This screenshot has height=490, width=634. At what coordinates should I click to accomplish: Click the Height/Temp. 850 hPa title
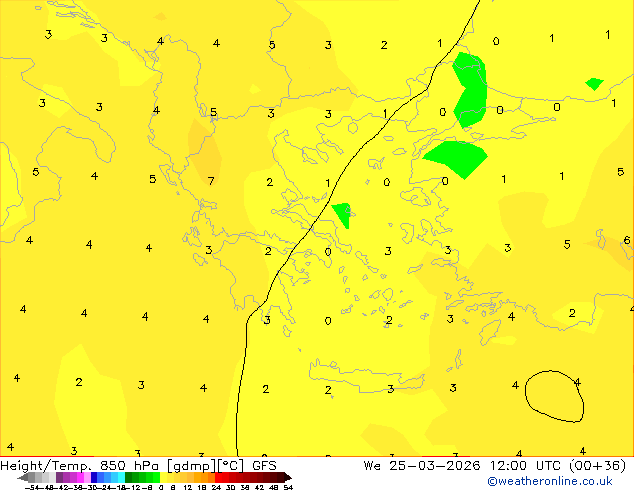coord(82,465)
